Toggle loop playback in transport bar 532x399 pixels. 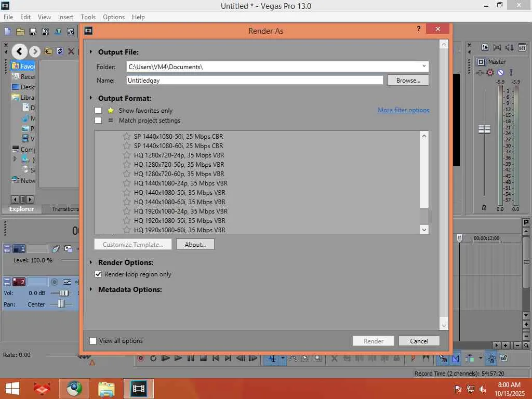(153, 358)
